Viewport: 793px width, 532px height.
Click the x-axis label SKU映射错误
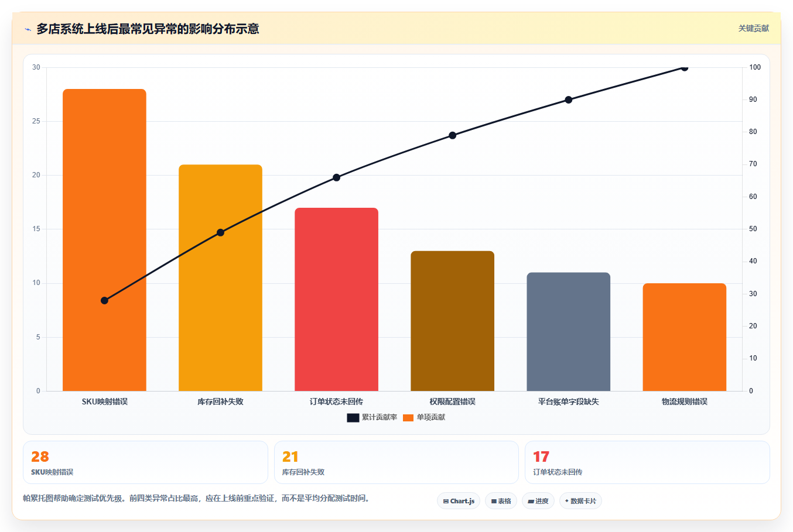104,401
